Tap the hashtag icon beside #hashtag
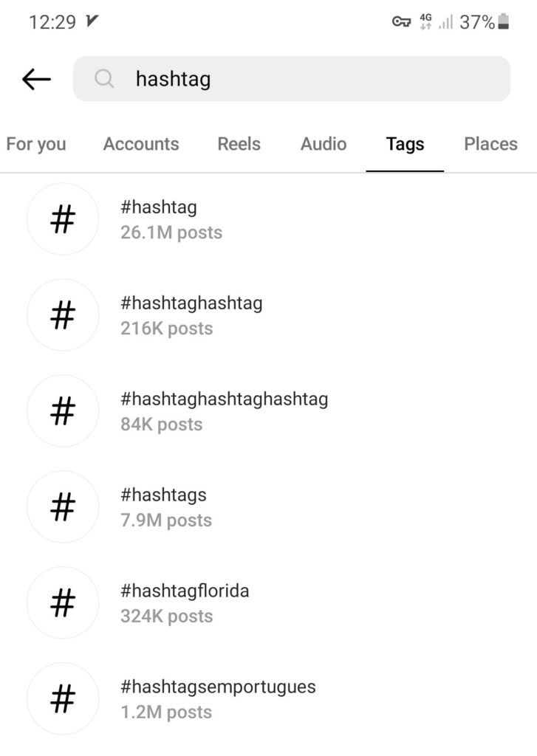537x756 pixels. pyautogui.click(x=62, y=219)
